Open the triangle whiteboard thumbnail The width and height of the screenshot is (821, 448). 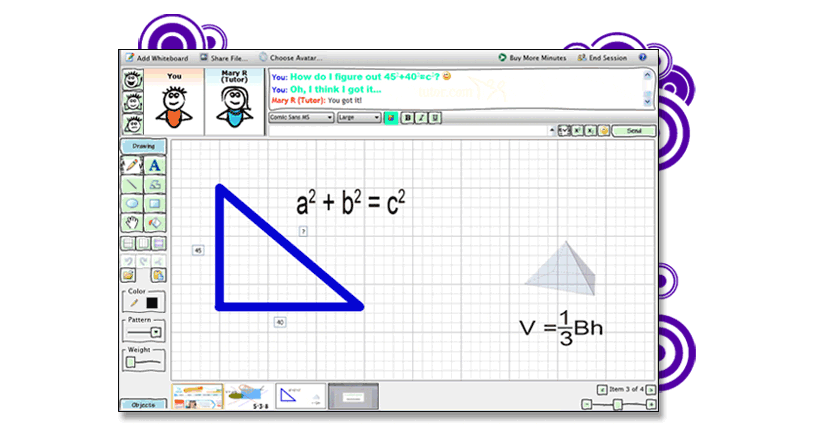[x=300, y=397]
